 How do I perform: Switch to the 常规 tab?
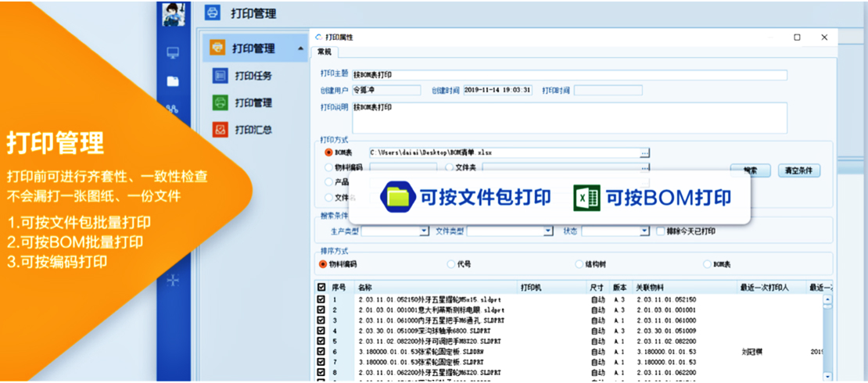pyautogui.click(x=324, y=52)
